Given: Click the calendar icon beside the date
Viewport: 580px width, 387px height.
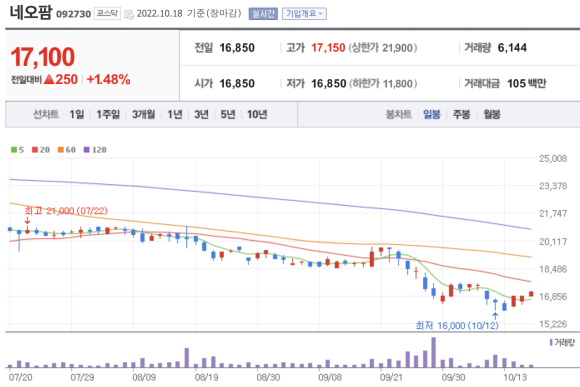Looking at the screenshot, I should (x=129, y=14).
